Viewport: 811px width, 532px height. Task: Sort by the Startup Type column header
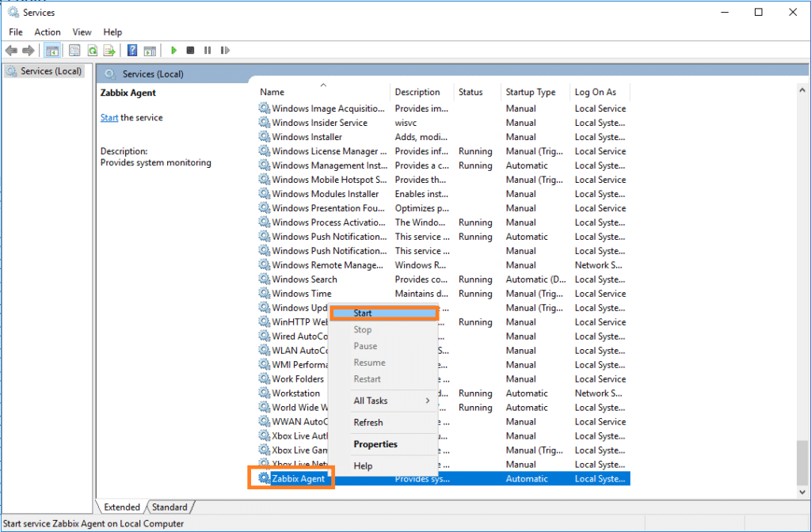531,92
